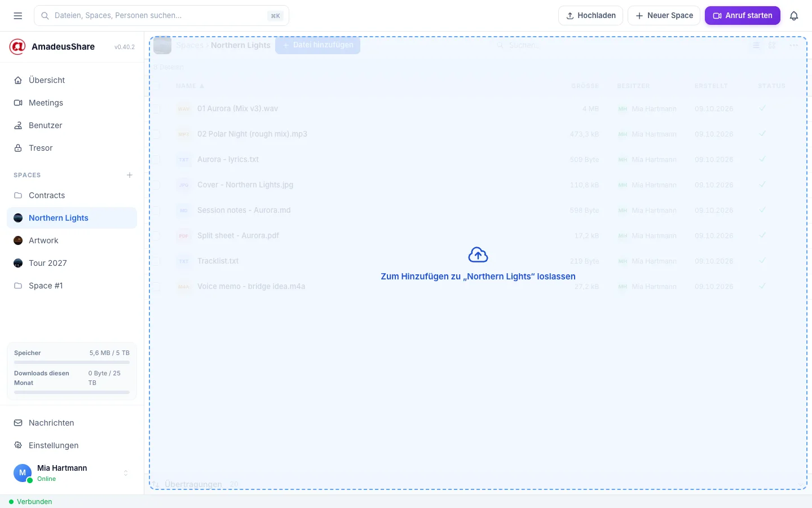Add a new space with the SPACES plus icon
The width and height of the screenshot is (812, 508).
130,175
